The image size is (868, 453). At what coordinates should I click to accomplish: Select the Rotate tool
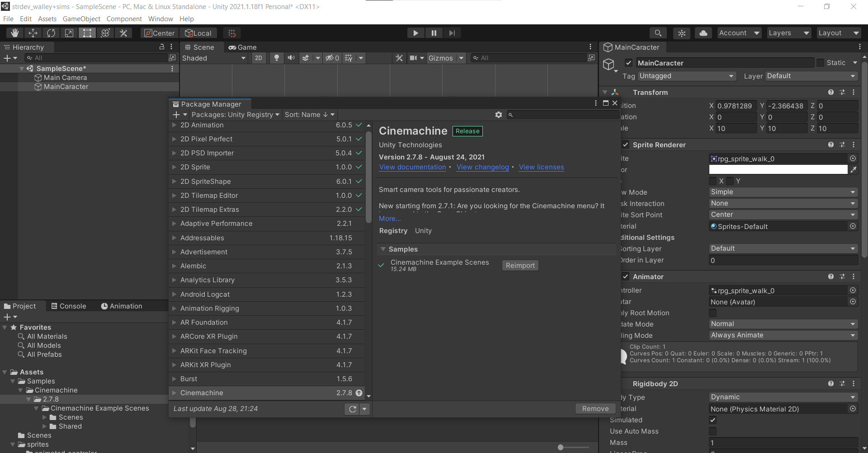click(x=51, y=33)
